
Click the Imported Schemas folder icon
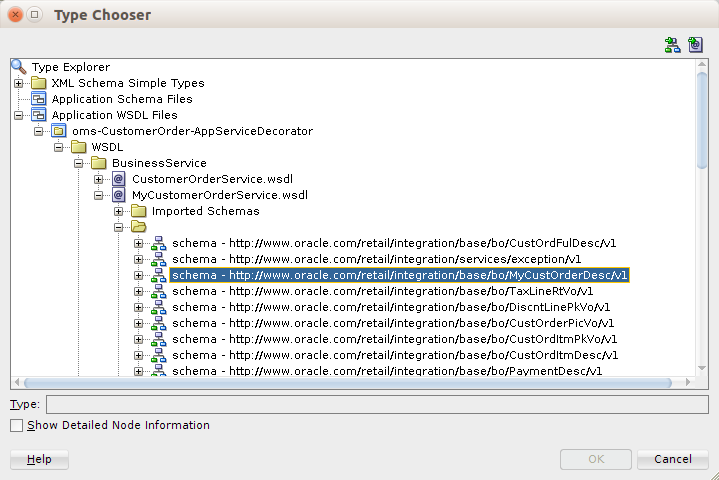[138, 211]
